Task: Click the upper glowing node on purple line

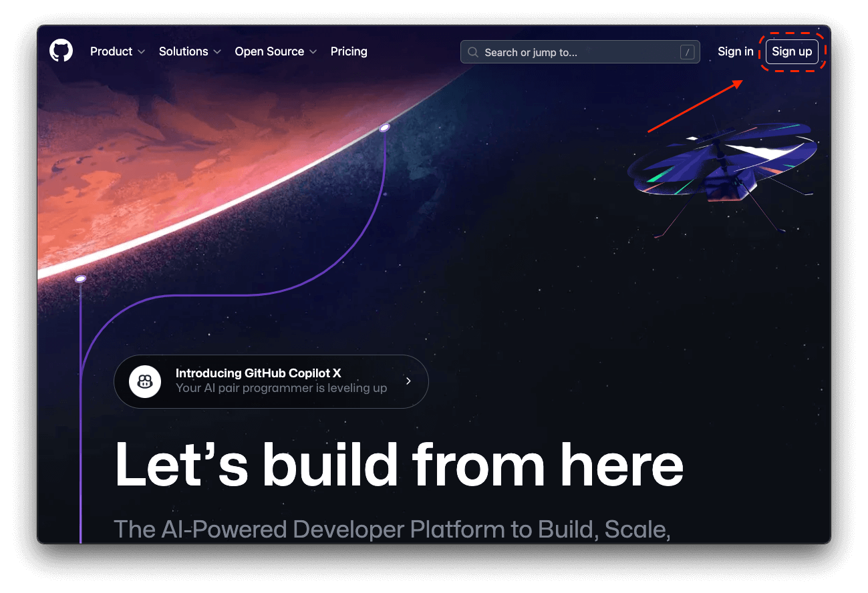Action: (384, 128)
